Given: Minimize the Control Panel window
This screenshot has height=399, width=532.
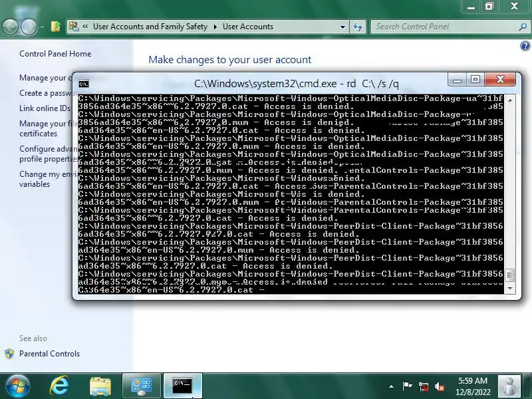Looking at the screenshot, I should pos(471,7).
